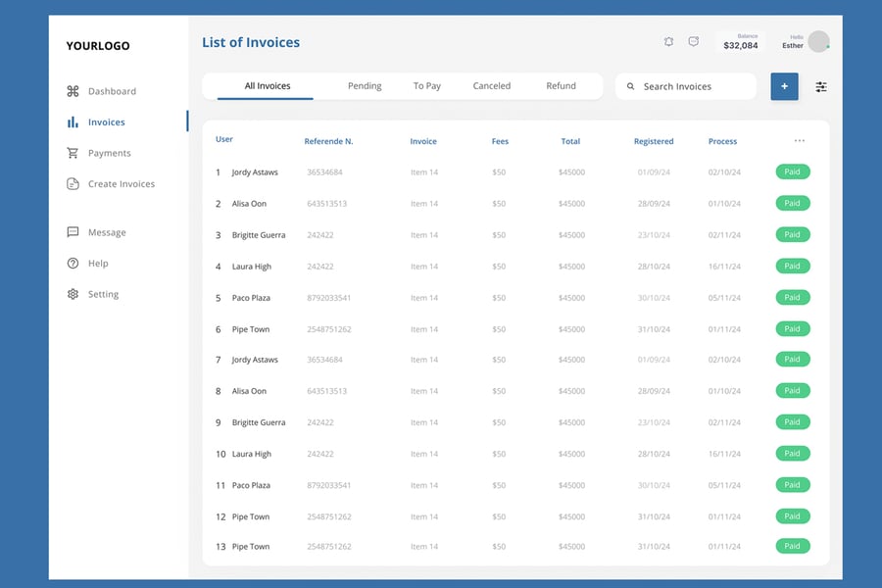
Task: Click the $32,084 balance box
Action: click(x=740, y=42)
